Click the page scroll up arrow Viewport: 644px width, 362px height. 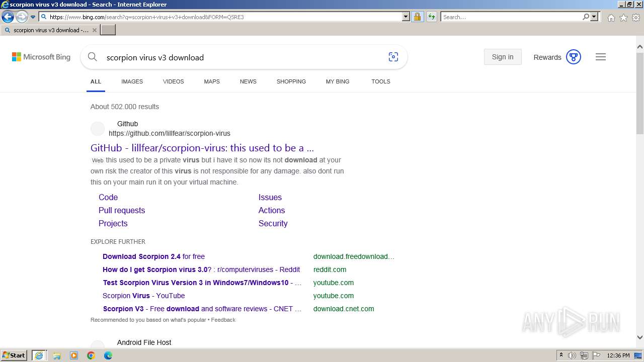[640, 47]
